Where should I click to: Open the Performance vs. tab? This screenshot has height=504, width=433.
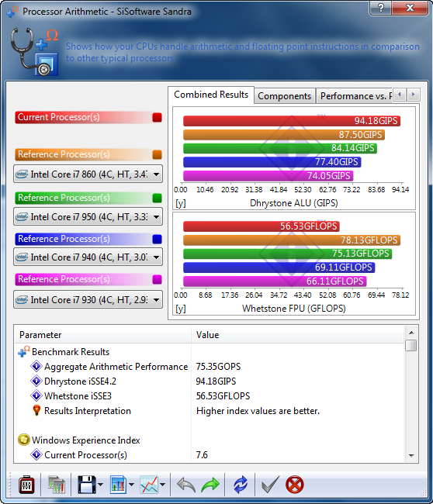[x=354, y=96]
